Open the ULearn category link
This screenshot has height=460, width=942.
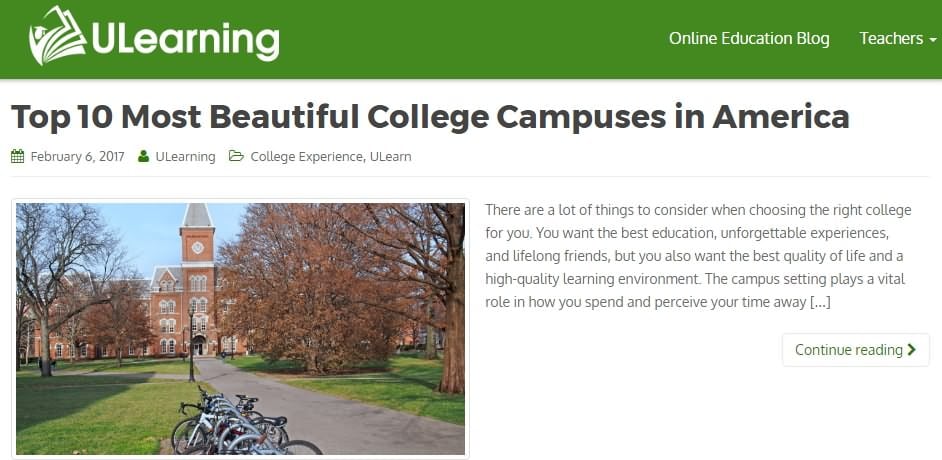coord(391,156)
